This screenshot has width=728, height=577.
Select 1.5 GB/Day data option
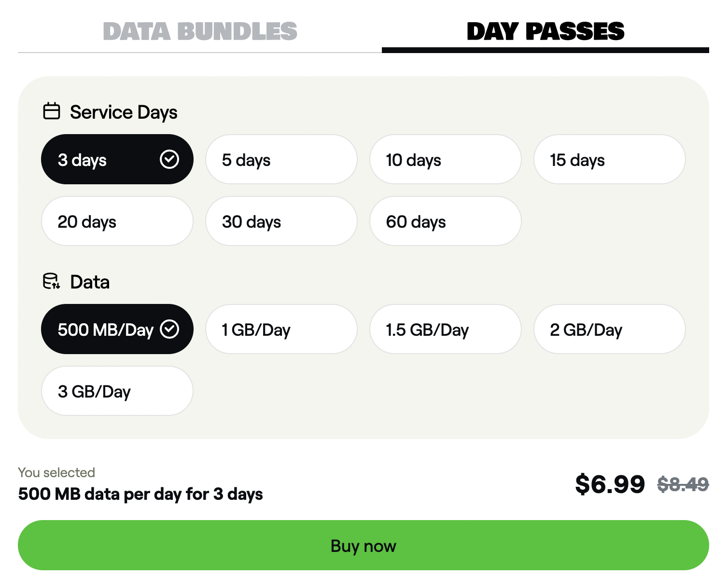(445, 330)
